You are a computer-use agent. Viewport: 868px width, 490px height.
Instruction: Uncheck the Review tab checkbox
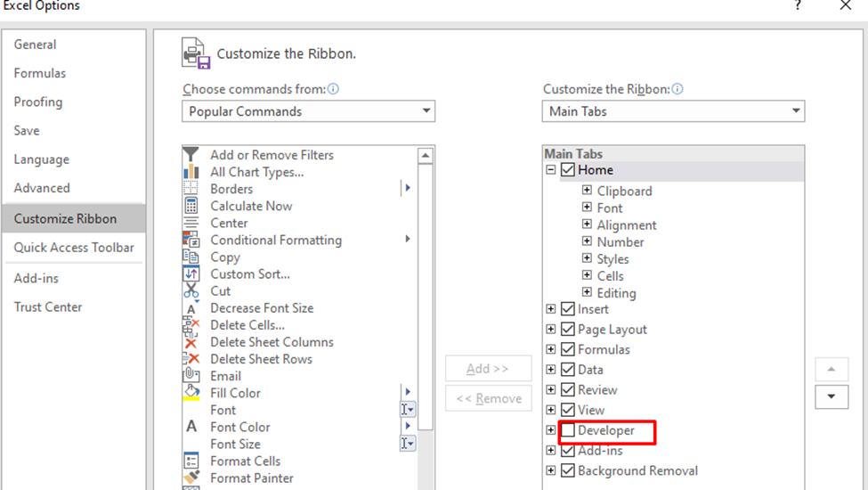point(568,390)
